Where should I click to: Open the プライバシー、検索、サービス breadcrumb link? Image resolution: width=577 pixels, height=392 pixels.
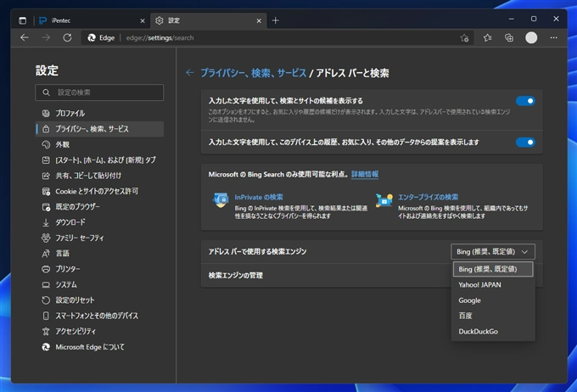click(x=253, y=73)
